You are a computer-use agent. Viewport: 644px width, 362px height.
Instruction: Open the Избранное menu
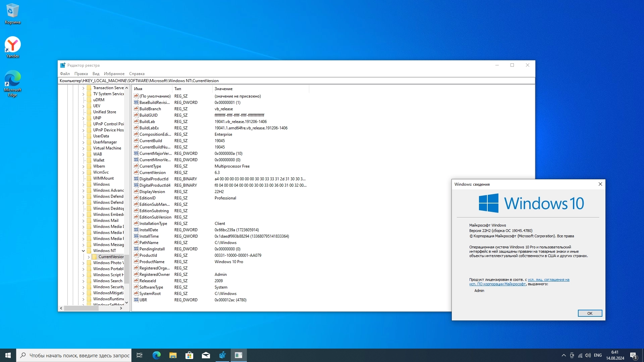click(x=114, y=74)
